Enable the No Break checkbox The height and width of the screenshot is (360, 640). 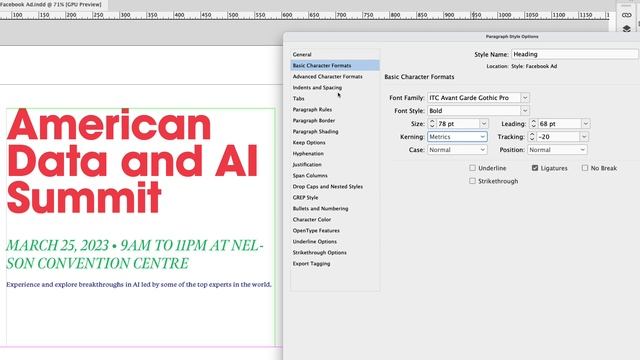pos(585,168)
